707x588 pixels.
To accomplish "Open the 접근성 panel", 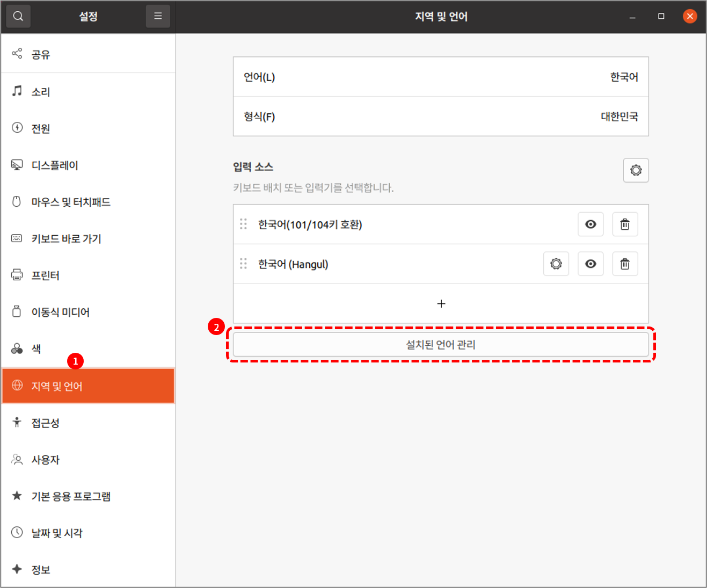I will [88, 423].
